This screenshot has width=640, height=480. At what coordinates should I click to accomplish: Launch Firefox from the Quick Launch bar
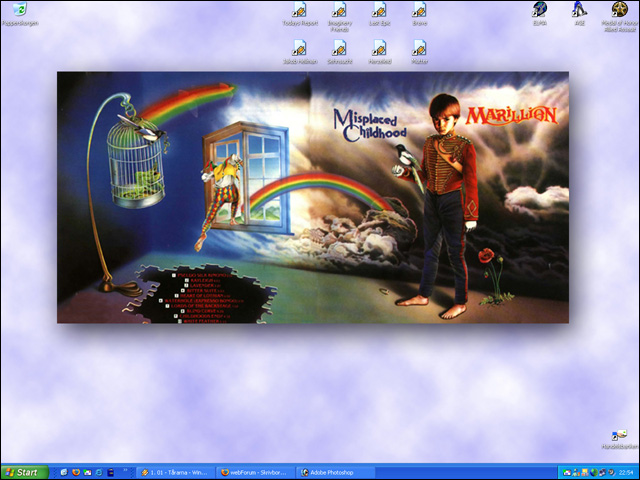point(76,473)
